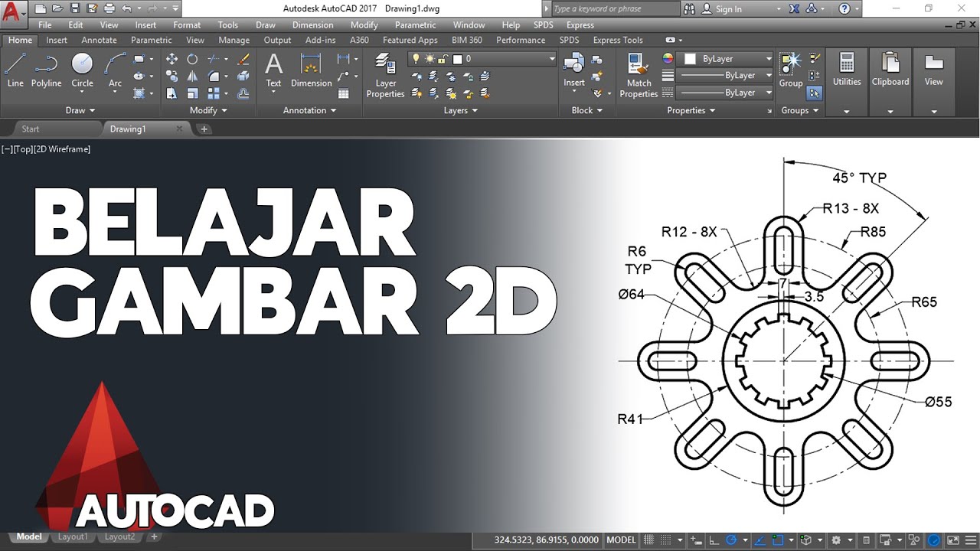Open the Clipboard panel

pos(890,80)
